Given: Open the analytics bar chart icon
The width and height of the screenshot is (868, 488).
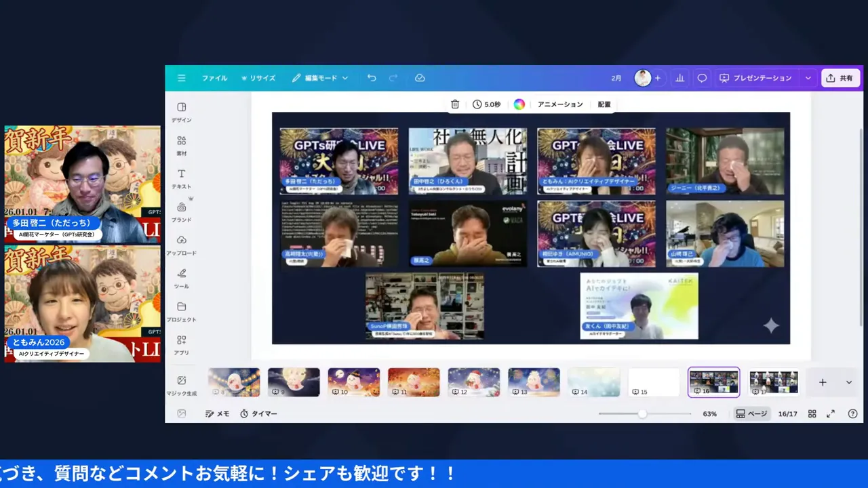Looking at the screenshot, I should [679, 78].
